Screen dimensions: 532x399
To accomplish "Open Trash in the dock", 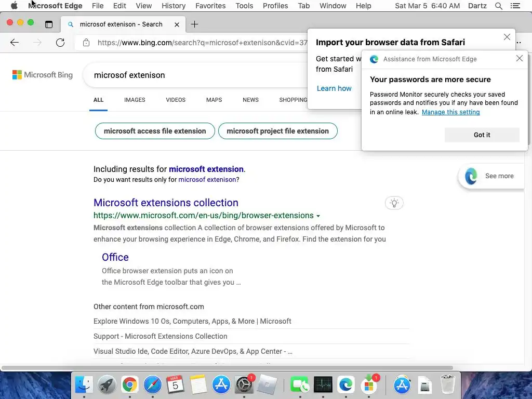I will (447, 385).
